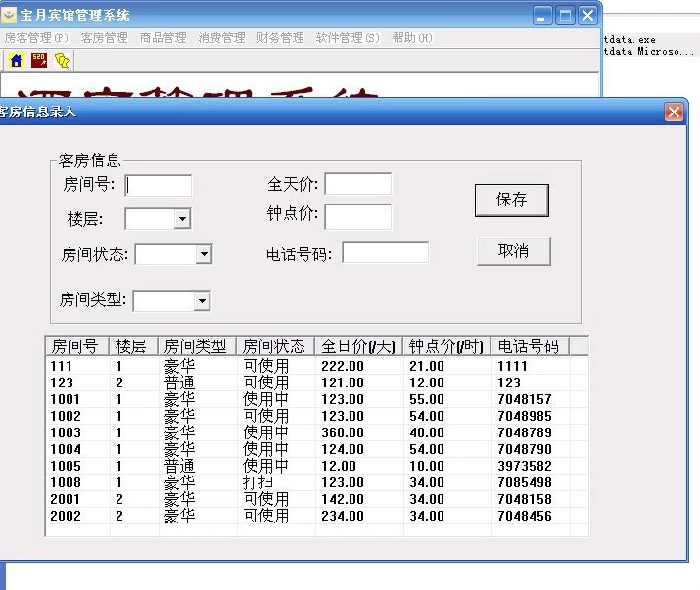700x590 pixels.
Task: Open the 商品管理 menu
Action: (x=163, y=38)
